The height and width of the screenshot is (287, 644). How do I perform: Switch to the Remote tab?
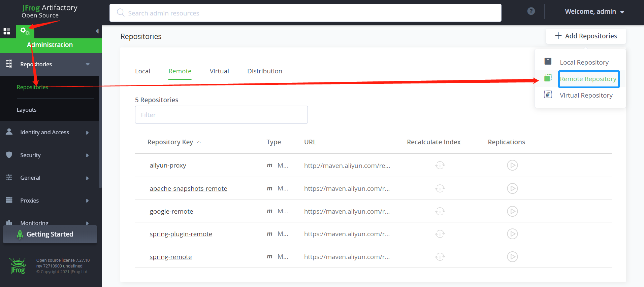[180, 71]
